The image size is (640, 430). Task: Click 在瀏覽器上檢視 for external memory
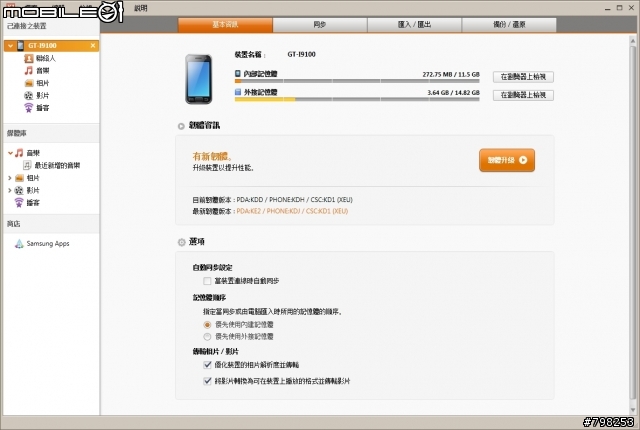[523, 95]
